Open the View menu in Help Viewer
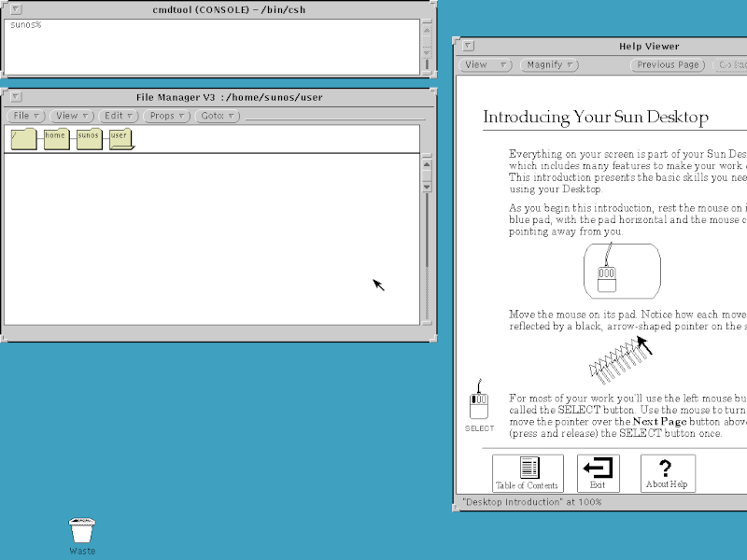Screen dimensions: 747x560 [486, 65]
